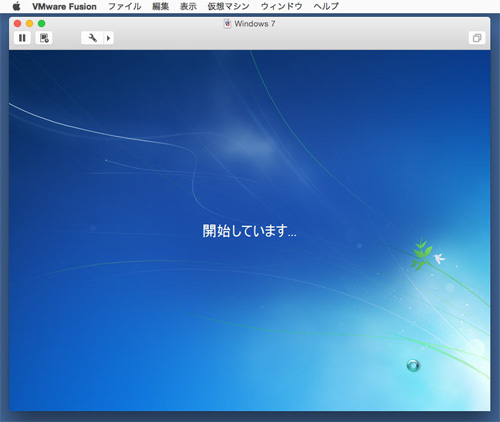Click the Windows 7 document icon in title bar
500x422 pixels.
(x=227, y=24)
